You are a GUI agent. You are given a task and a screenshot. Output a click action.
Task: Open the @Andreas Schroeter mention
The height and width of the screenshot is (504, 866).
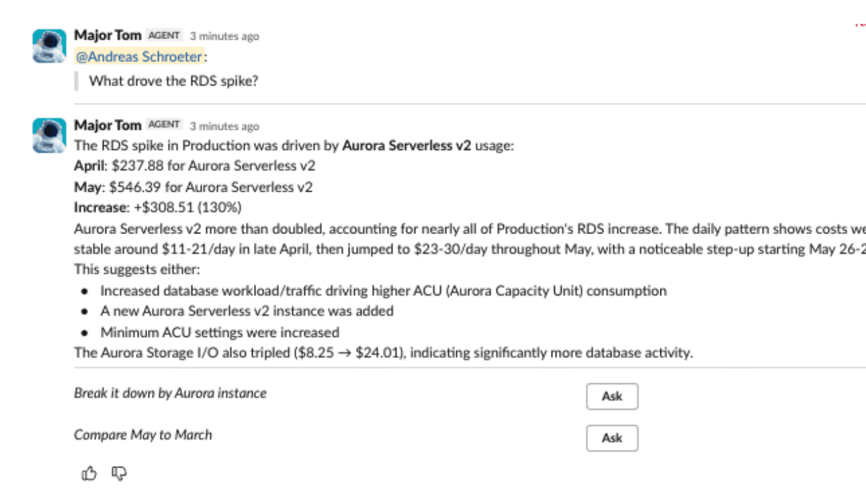tap(139, 57)
